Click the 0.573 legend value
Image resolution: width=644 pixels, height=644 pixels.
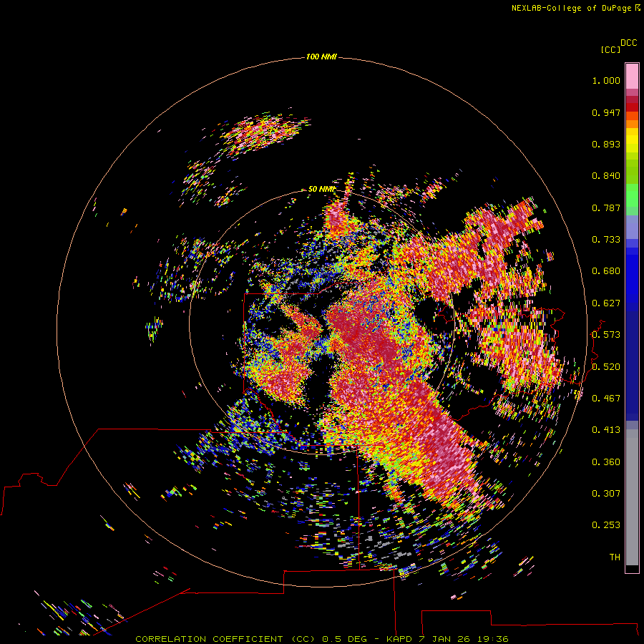point(606,335)
